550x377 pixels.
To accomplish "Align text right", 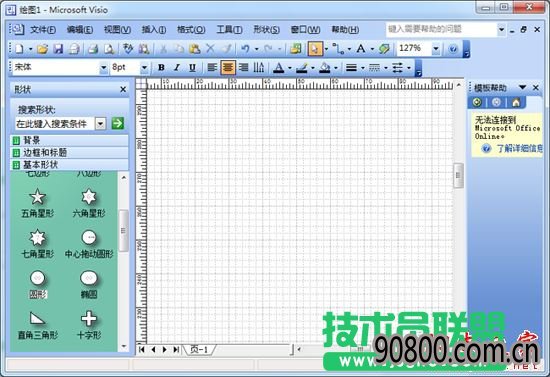I will pyautogui.click(x=243, y=68).
